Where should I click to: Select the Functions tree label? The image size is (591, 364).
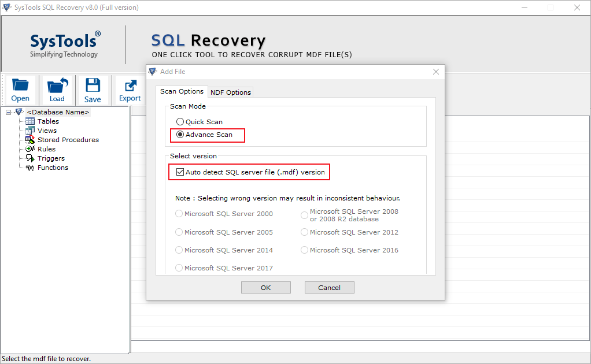click(x=53, y=168)
